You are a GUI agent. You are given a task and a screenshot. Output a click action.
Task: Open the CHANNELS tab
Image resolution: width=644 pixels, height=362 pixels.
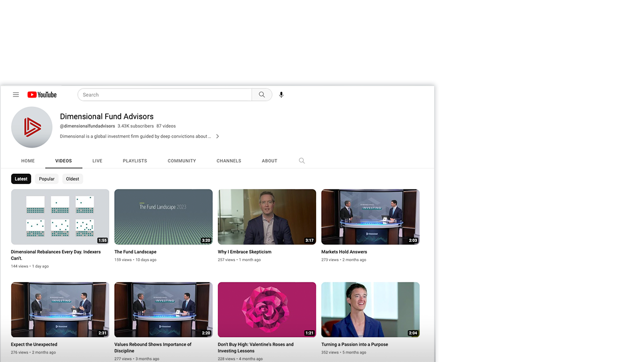pyautogui.click(x=229, y=161)
